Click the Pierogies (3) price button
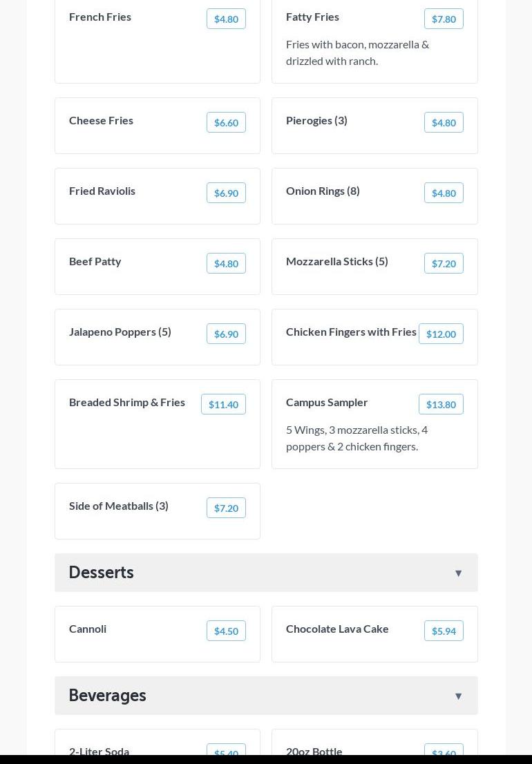The width and height of the screenshot is (532, 764). pos(444,122)
